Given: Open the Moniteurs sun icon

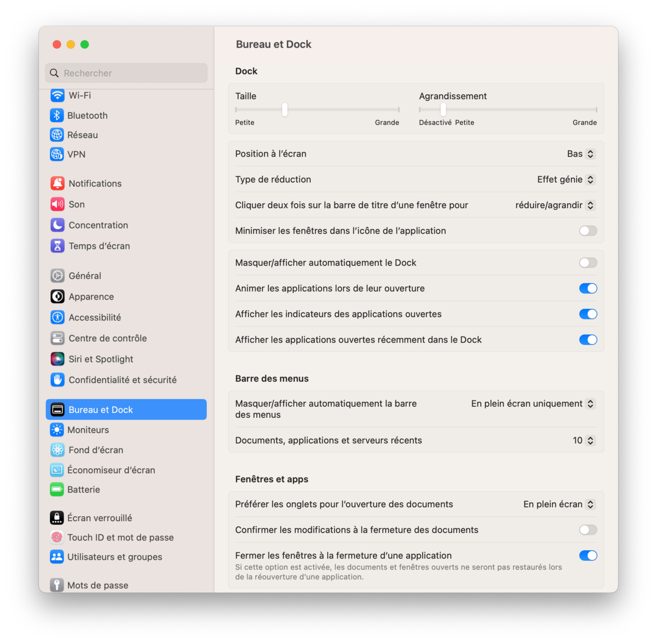Looking at the screenshot, I should (57, 430).
